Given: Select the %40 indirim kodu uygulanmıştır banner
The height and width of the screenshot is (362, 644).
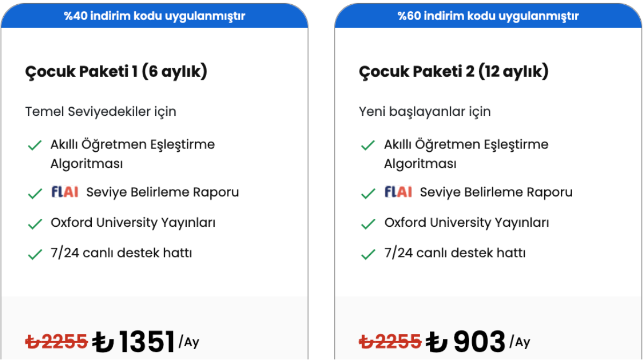Looking at the screenshot, I should tap(155, 16).
